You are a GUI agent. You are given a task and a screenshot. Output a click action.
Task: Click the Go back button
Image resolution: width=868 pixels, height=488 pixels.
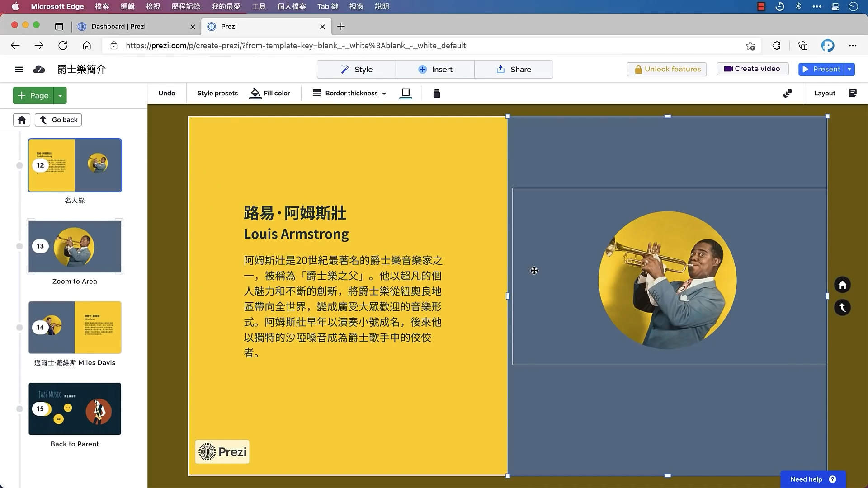tap(58, 120)
